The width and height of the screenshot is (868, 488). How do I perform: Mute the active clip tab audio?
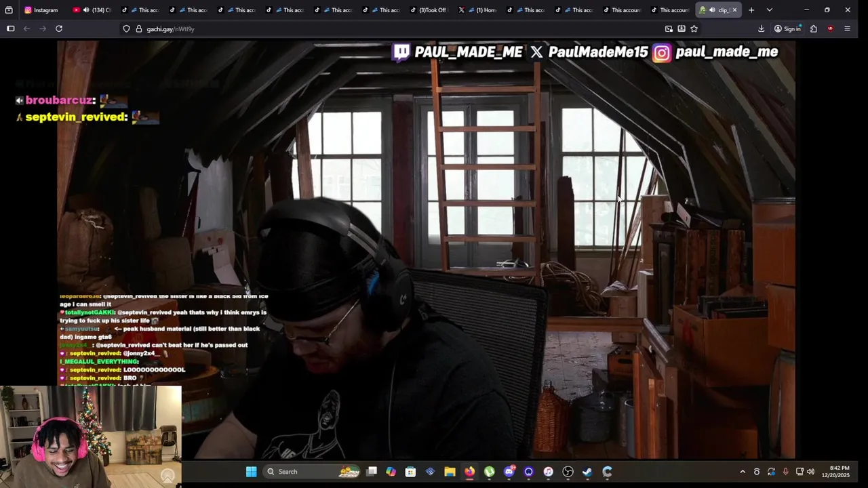point(712,10)
